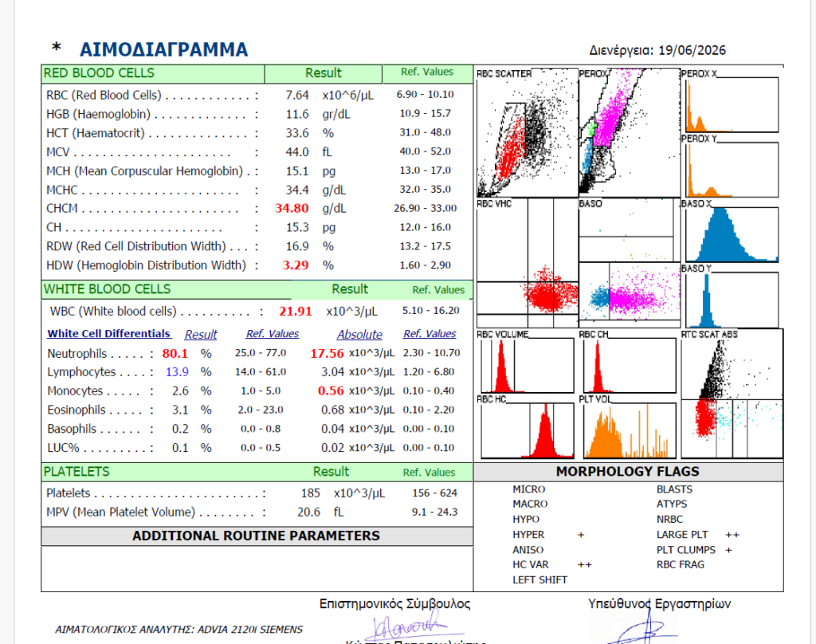The image size is (816, 644).
Task: Open the RBC HC histogram
Action: [527, 428]
